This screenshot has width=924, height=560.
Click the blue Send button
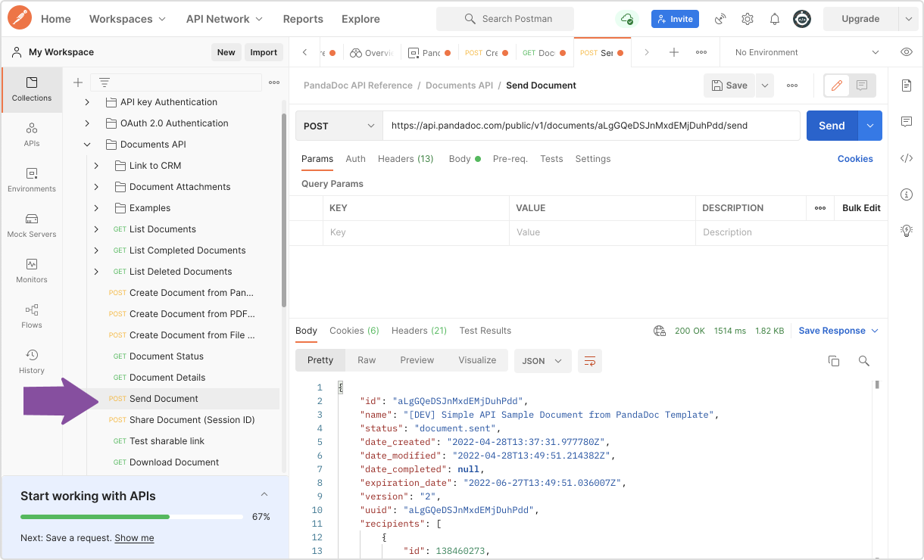point(832,126)
